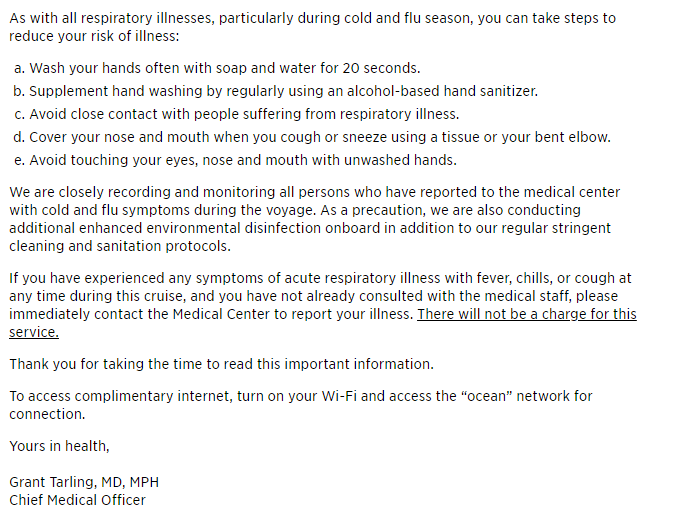The image size is (676, 516).
Task: Click the word 'connection.' at the paragraph's end
Action: click(x=47, y=414)
